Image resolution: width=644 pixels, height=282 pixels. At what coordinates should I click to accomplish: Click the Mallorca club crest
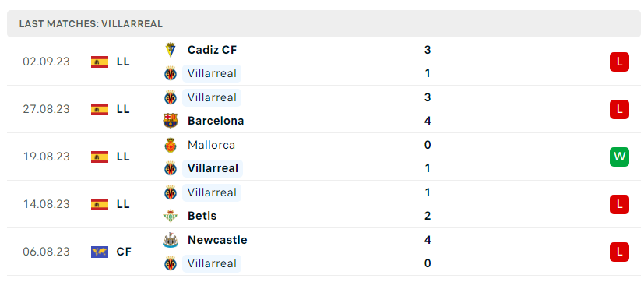pos(170,145)
